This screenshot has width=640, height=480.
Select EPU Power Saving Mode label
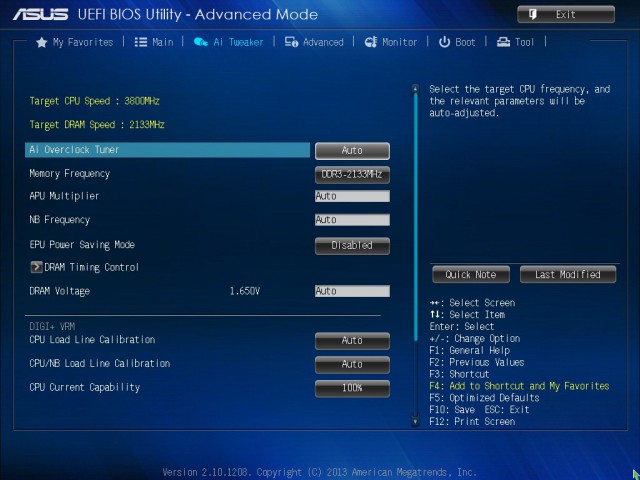click(x=82, y=245)
